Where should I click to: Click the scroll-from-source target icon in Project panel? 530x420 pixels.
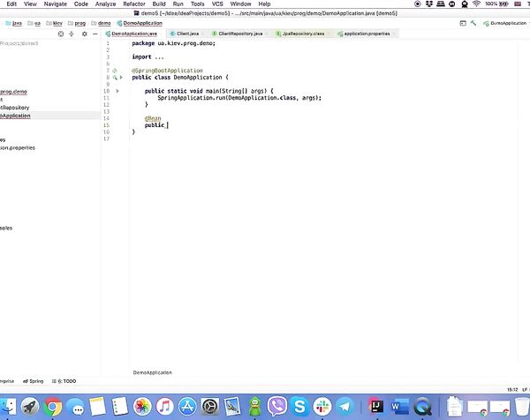coord(60,34)
